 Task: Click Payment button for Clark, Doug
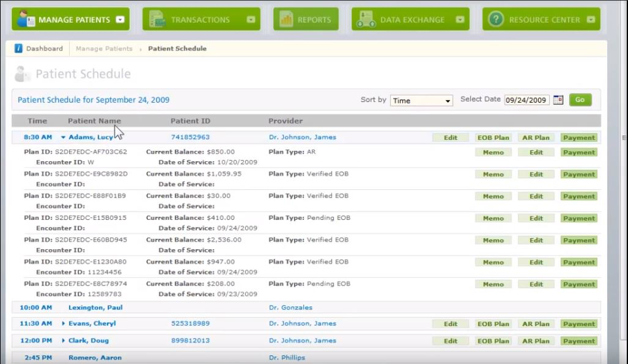[x=578, y=341]
